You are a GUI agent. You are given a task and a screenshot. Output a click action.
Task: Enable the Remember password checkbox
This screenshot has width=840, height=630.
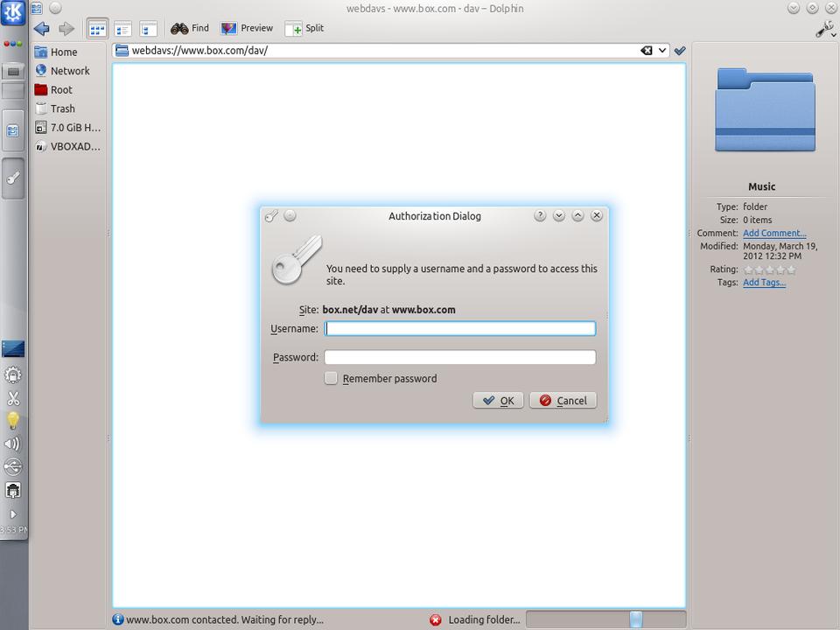coord(331,378)
